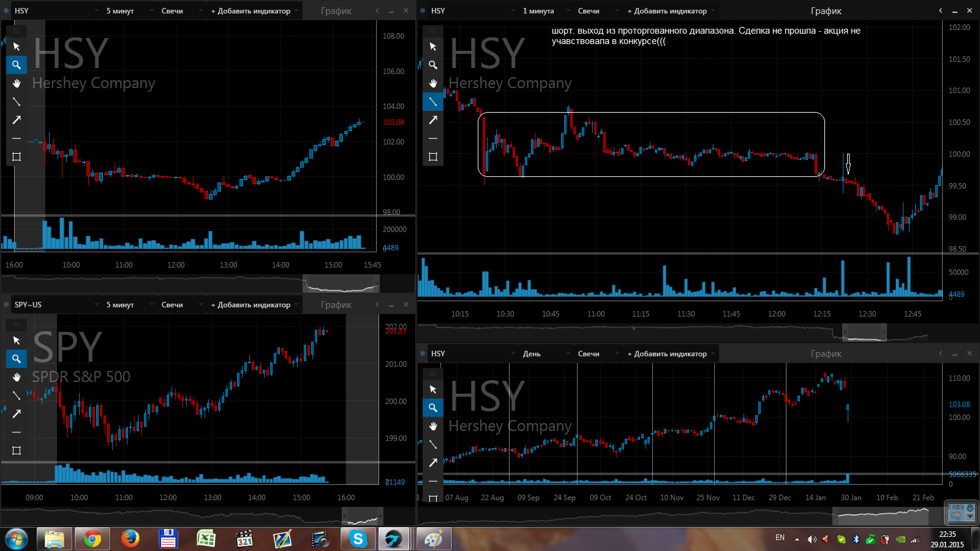Pick the trend line tool in HSY 5-minute chart
Image resolution: width=980 pixels, height=551 pixels.
17,102
